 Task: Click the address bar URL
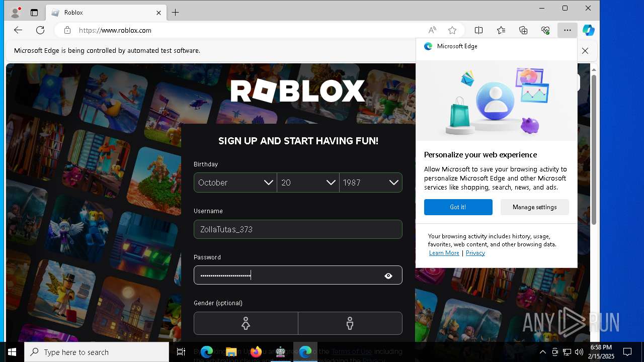tap(115, 30)
